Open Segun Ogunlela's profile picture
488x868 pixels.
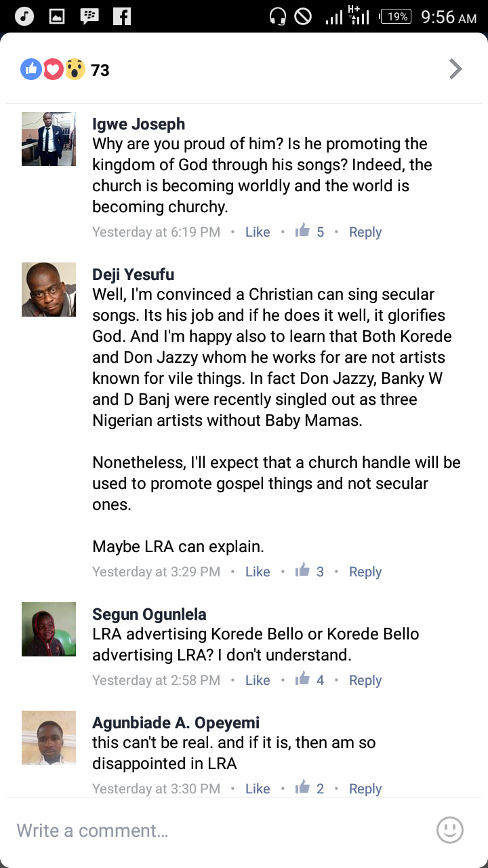click(x=49, y=629)
